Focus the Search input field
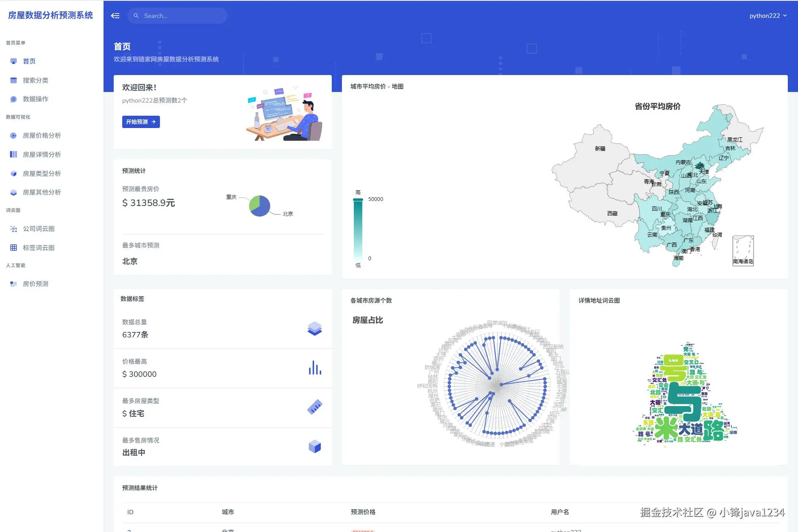Viewport: 798px width, 532px height. [x=177, y=16]
